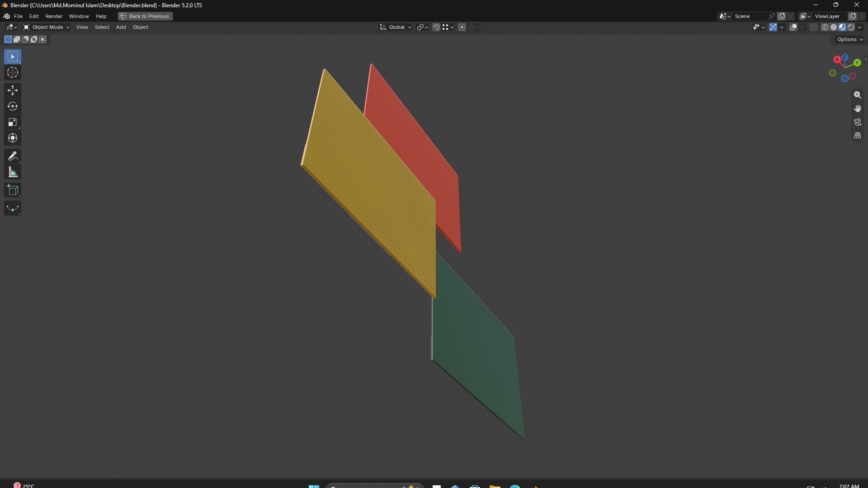Set selection mode to Extend
Viewport: 868px width, 488px height.
[17, 39]
